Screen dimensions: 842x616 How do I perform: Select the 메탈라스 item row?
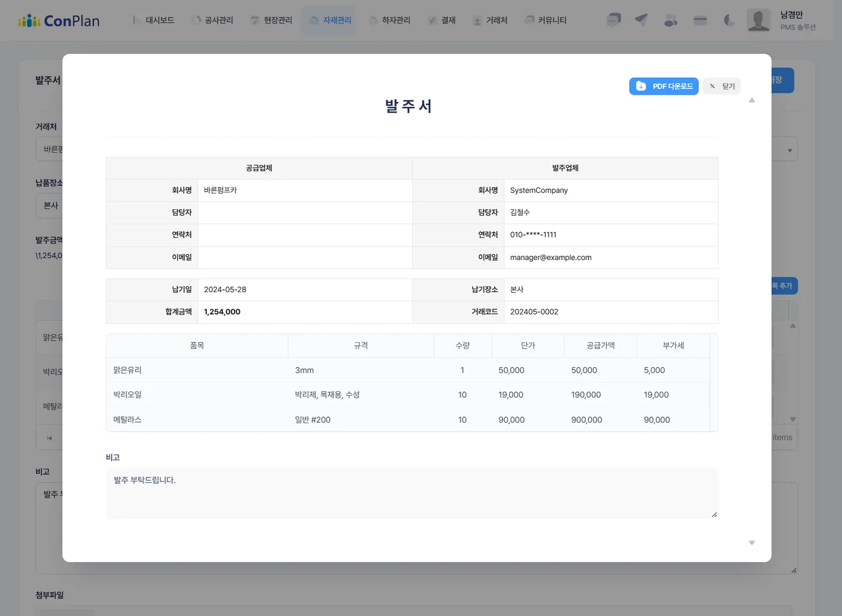[x=408, y=420]
